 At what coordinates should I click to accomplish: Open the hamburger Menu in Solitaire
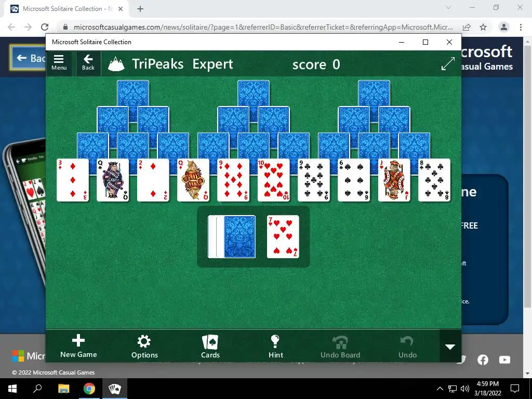point(59,63)
